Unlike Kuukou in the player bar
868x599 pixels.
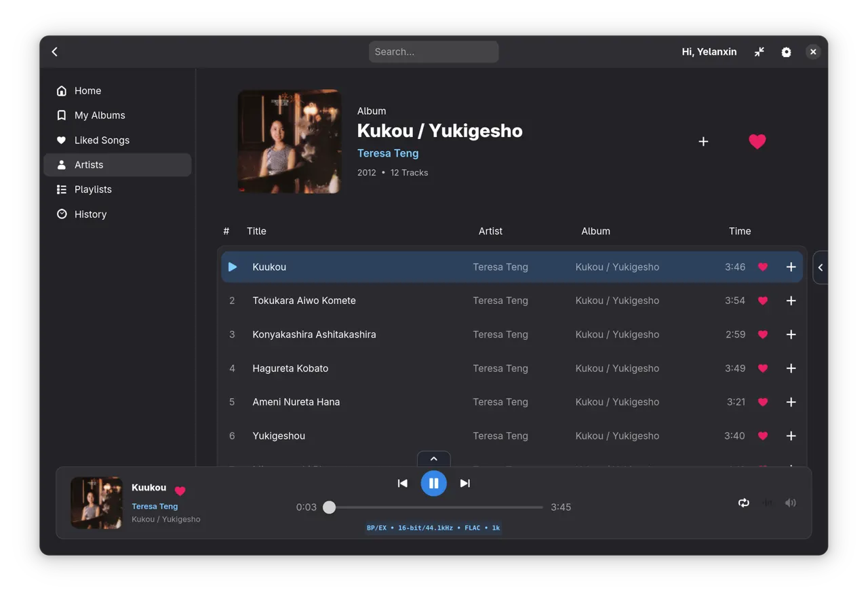point(180,490)
